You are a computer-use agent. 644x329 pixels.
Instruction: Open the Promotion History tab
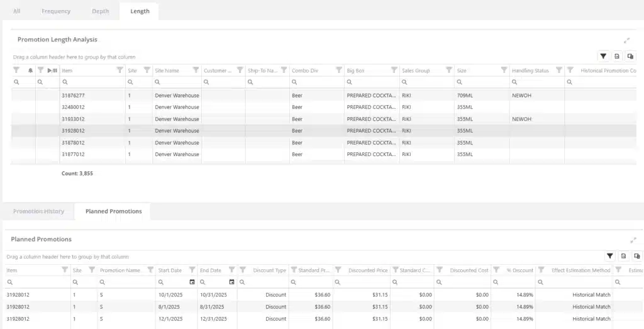pos(38,211)
